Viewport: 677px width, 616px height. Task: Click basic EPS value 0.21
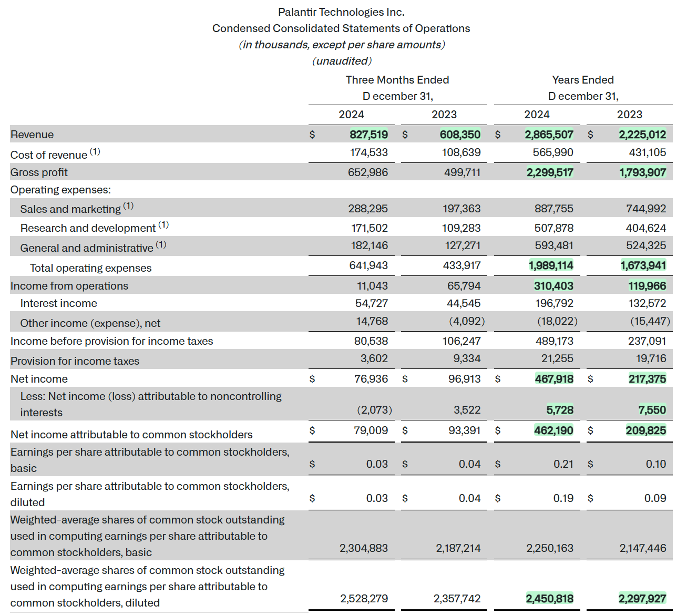coord(563,464)
